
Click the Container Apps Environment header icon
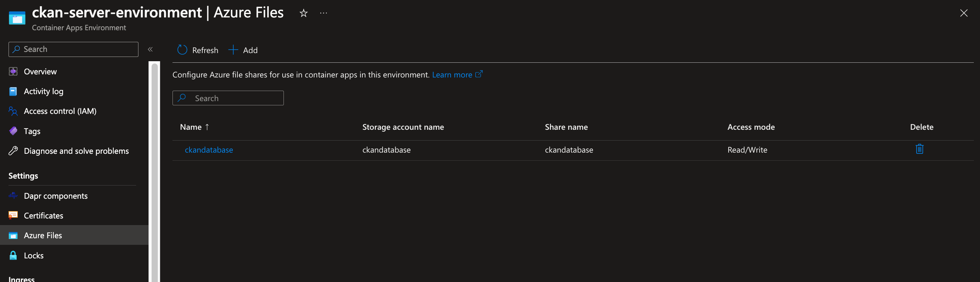(x=17, y=18)
